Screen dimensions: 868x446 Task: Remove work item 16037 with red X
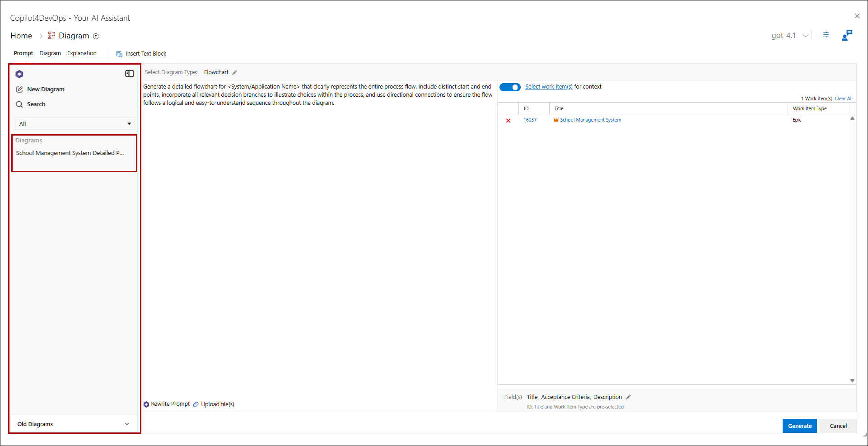point(509,121)
